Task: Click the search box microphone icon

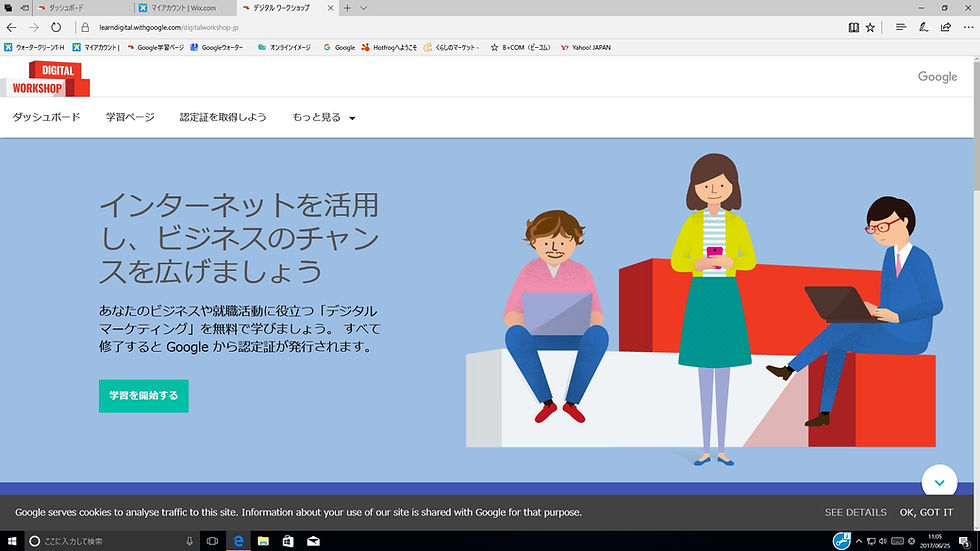Action: [189, 541]
